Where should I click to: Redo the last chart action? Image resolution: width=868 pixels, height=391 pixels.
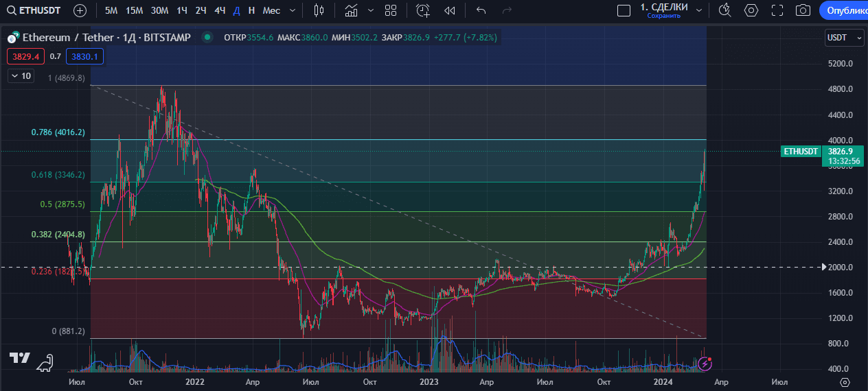(x=507, y=10)
